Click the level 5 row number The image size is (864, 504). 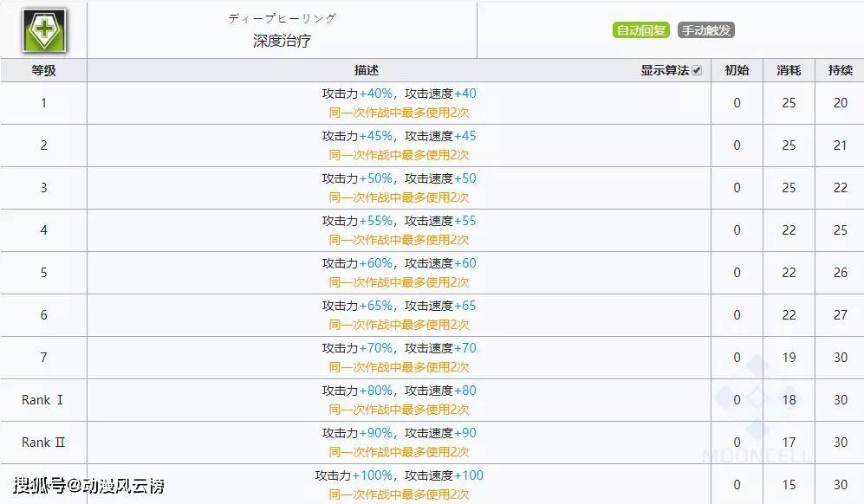43,273
